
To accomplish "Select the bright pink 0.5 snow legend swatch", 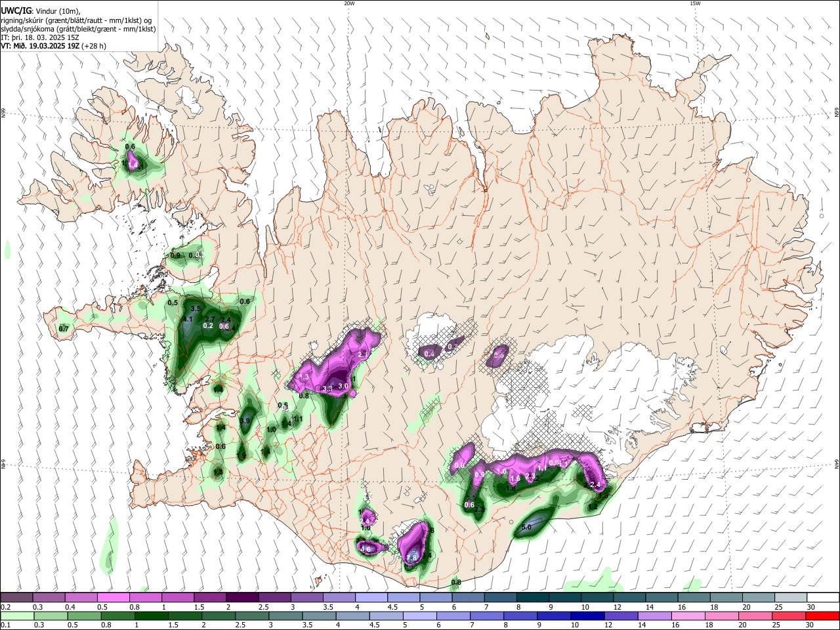I will point(113,598).
